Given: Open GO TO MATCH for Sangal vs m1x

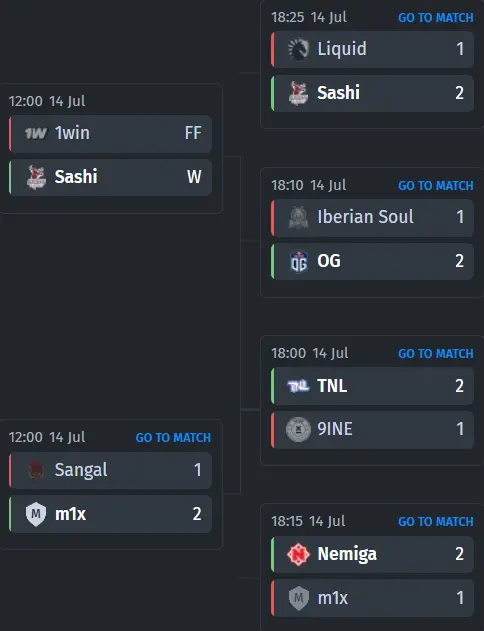Looking at the screenshot, I should pos(173,437).
